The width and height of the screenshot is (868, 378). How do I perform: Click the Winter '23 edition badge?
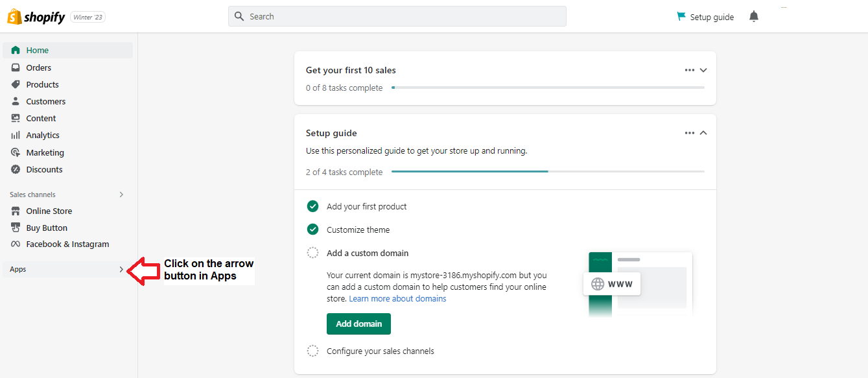(x=88, y=18)
